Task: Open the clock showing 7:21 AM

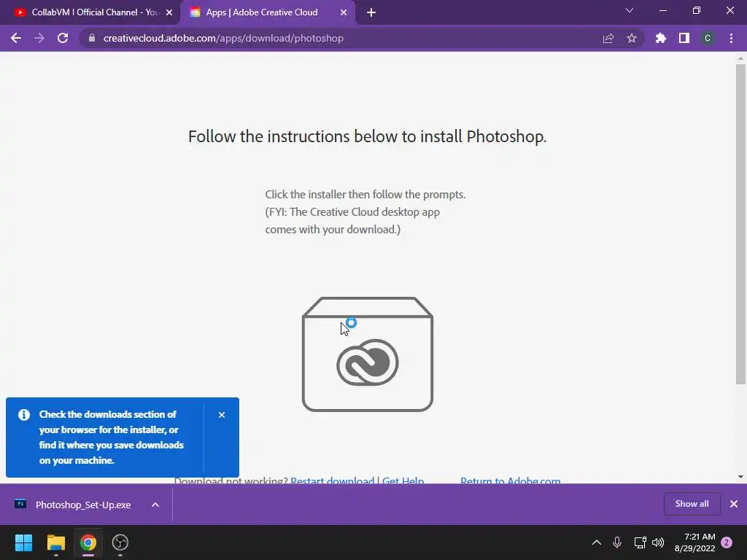Action: click(x=695, y=542)
